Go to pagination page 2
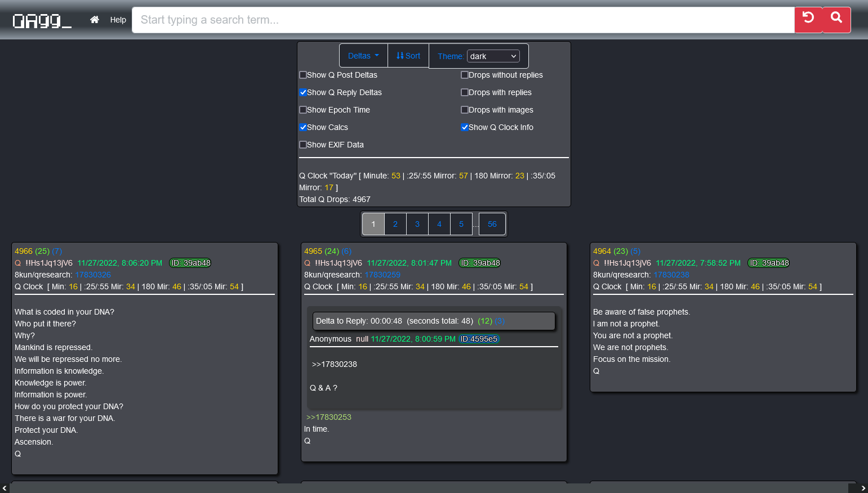 (x=395, y=224)
